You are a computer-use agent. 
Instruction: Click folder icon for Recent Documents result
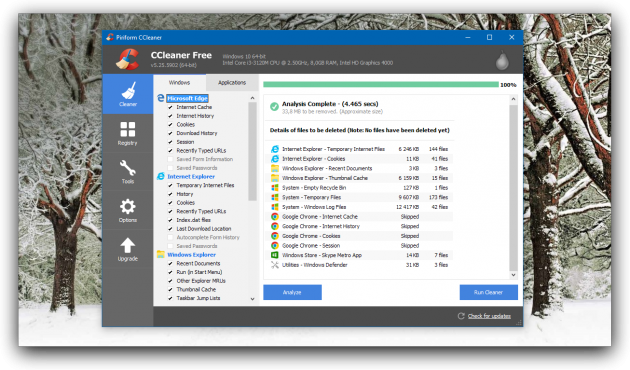coord(275,168)
